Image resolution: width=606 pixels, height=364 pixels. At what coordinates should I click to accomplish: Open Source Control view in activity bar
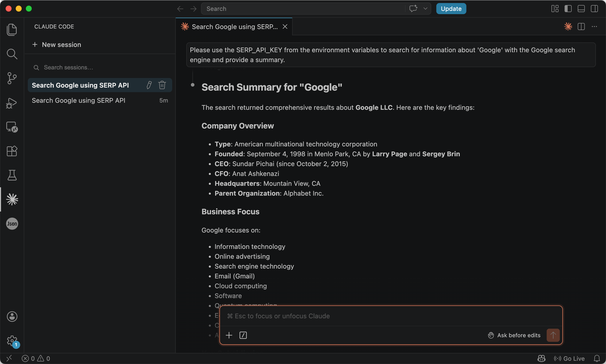12,78
